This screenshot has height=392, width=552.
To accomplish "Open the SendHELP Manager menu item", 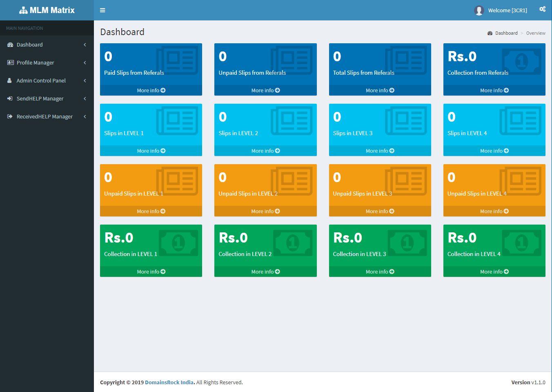I will 40,99.
